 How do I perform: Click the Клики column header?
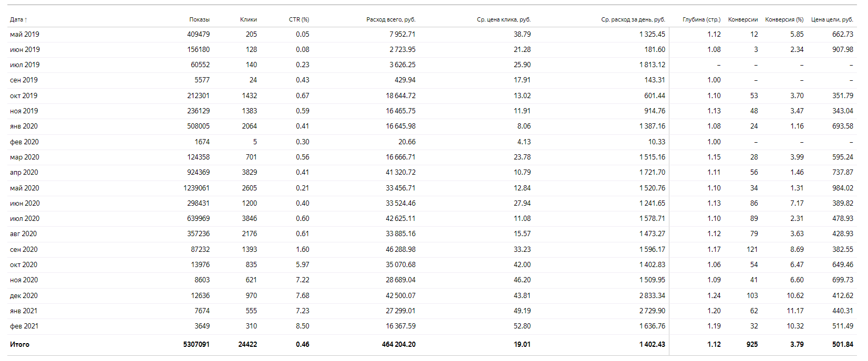(248, 20)
